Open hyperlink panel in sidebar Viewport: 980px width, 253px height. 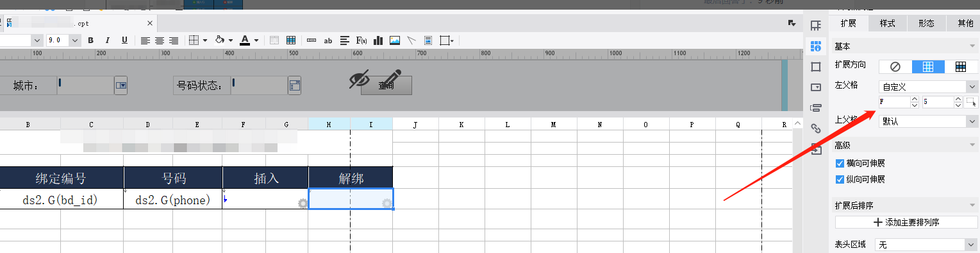pyautogui.click(x=816, y=128)
